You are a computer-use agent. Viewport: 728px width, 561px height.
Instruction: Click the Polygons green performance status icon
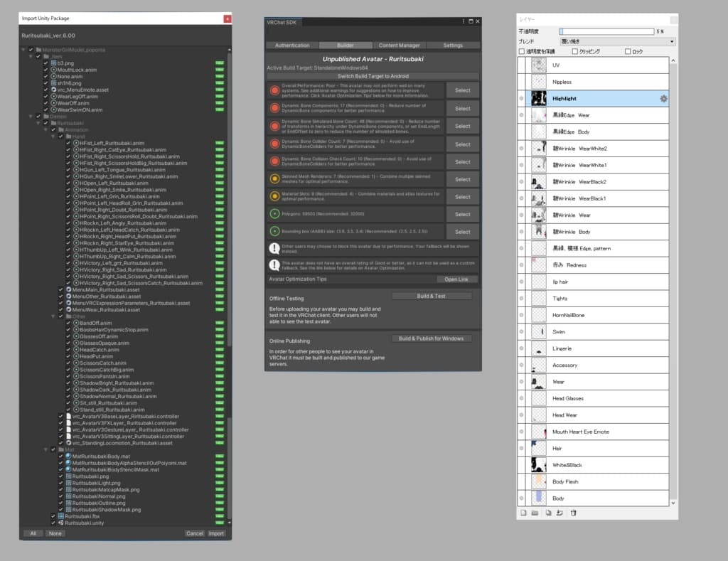(x=274, y=214)
